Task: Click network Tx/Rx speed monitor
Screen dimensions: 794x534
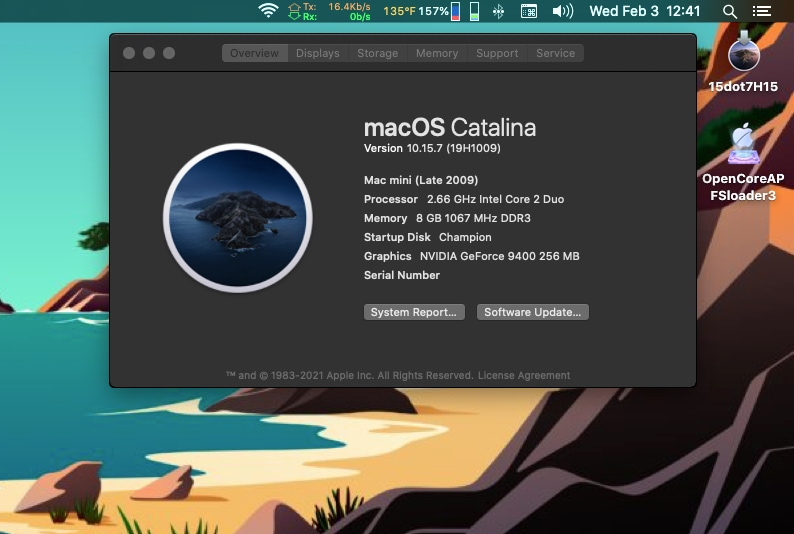Action: pos(329,11)
